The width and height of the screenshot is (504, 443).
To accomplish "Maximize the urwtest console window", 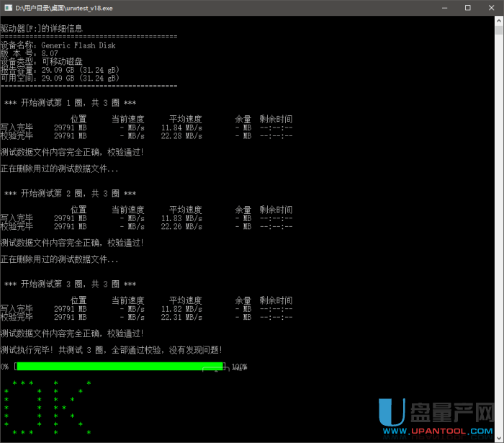I will [468, 8].
